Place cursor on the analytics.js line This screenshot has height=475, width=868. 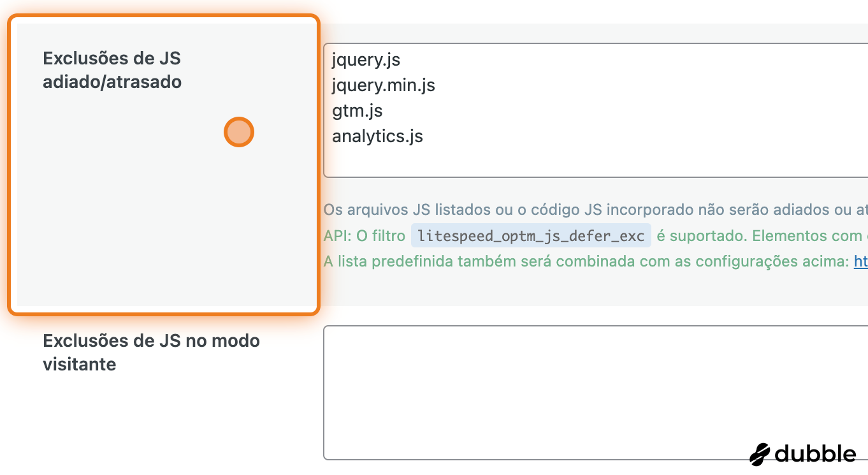(377, 136)
